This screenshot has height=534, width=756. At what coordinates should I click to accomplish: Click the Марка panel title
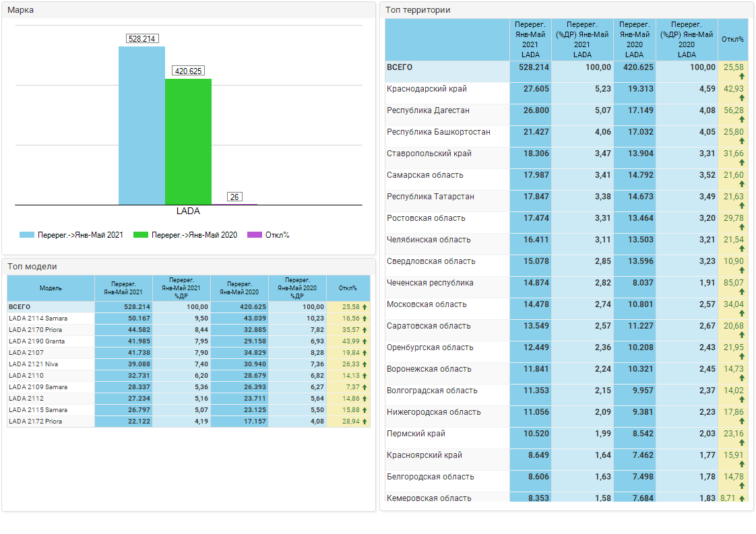21,10
